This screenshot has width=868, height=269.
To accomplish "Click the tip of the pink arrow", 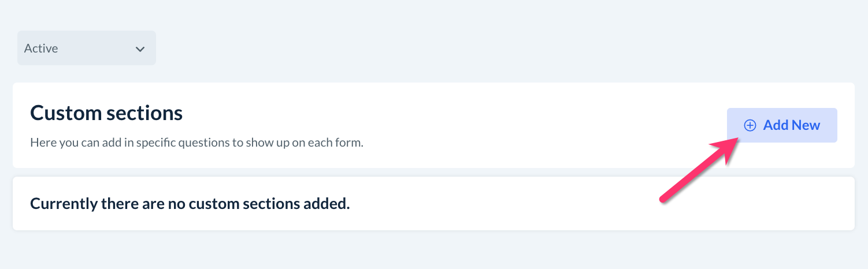I will coord(737,141).
